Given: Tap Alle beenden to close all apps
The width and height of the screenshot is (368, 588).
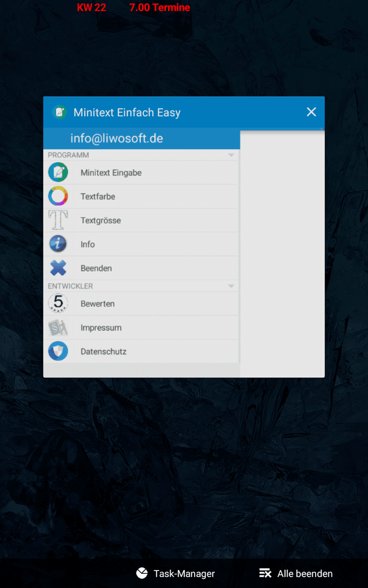Looking at the screenshot, I should click(296, 573).
